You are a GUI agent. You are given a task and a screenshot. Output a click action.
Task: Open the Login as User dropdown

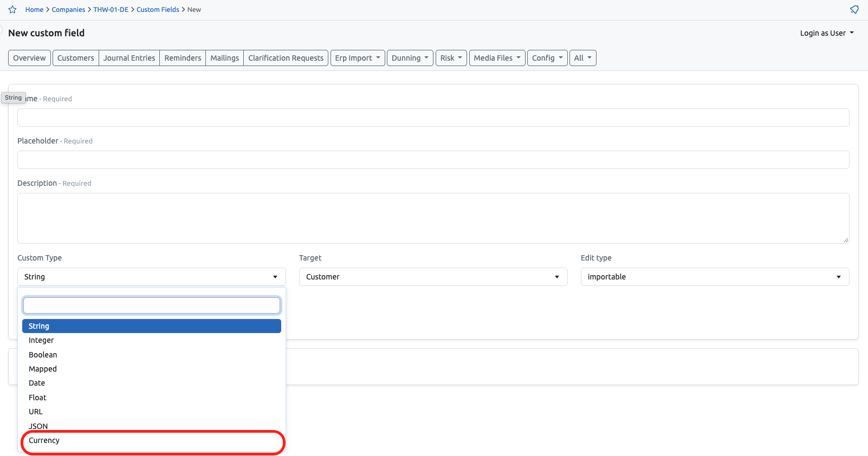pos(827,33)
